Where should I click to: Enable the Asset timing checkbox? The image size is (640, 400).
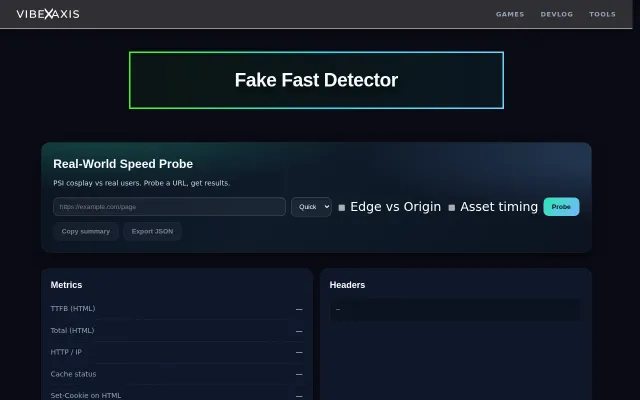pyautogui.click(x=451, y=208)
